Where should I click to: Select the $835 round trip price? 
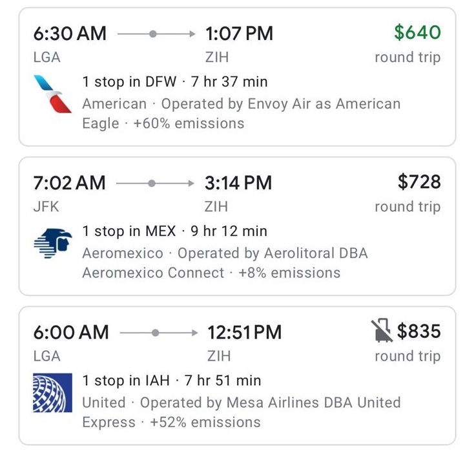419,332
